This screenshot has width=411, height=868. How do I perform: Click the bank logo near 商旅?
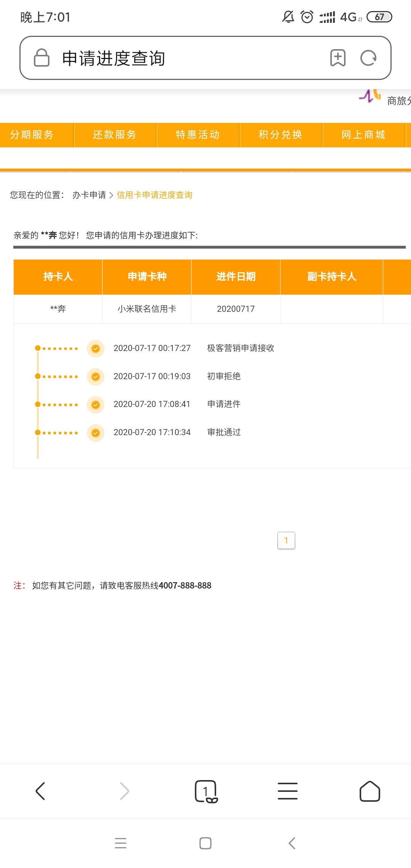click(x=370, y=96)
